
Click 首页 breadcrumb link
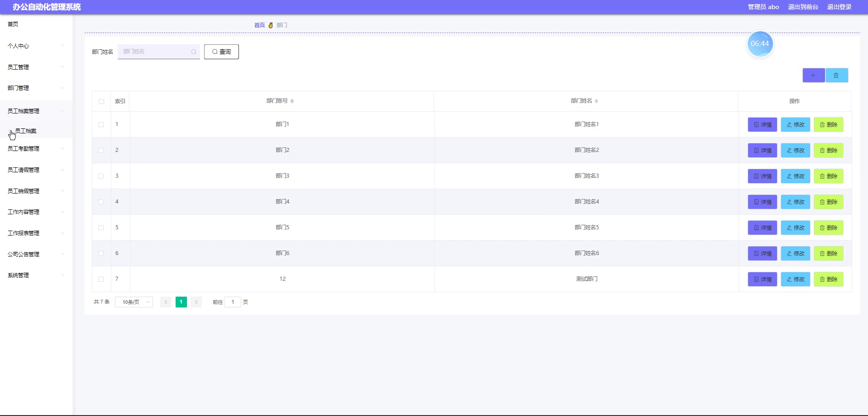(x=259, y=25)
